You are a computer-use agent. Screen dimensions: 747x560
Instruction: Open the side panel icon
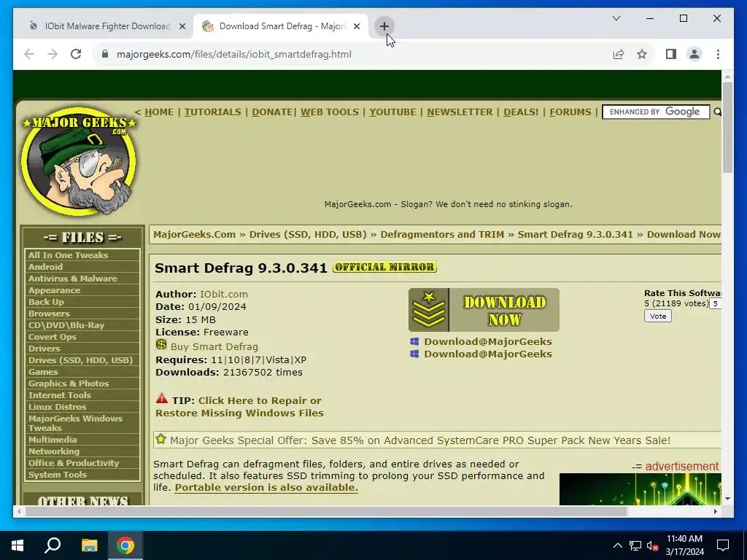(671, 54)
